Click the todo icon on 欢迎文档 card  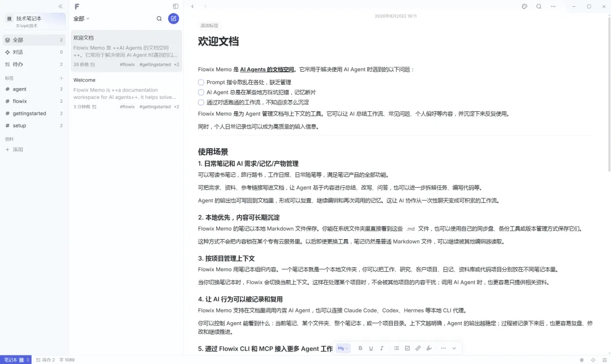(93, 64)
